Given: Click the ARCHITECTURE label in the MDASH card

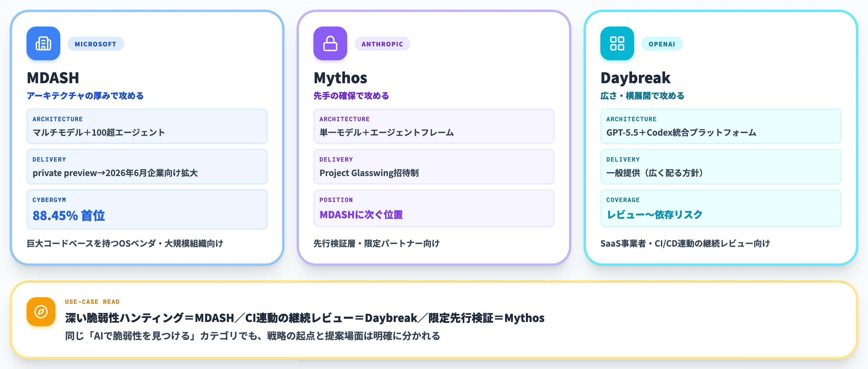Looking at the screenshot, I should click(x=58, y=119).
